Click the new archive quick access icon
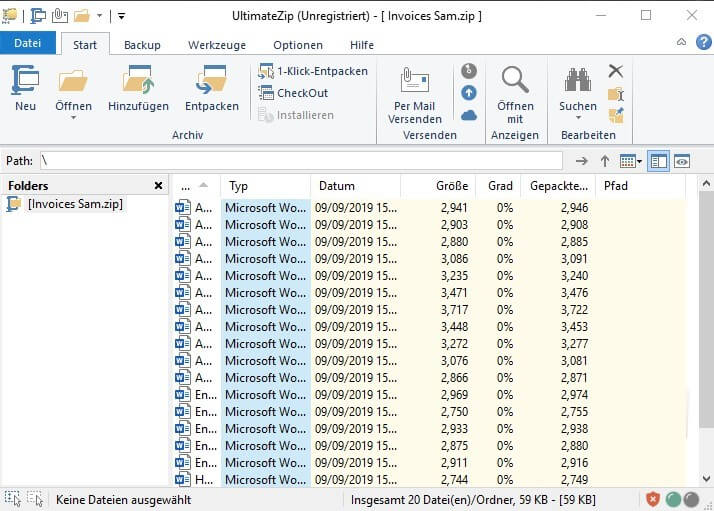714x511 pixels. point(37,16)
